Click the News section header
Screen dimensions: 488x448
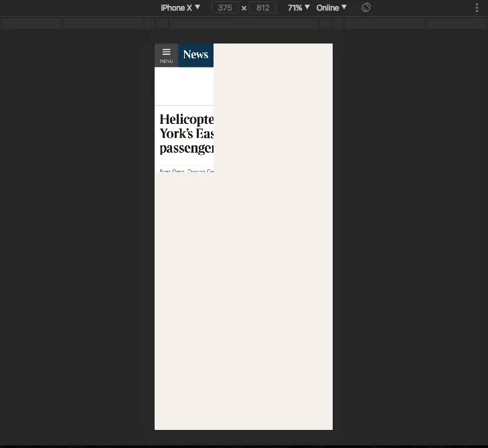click(195, 55)
